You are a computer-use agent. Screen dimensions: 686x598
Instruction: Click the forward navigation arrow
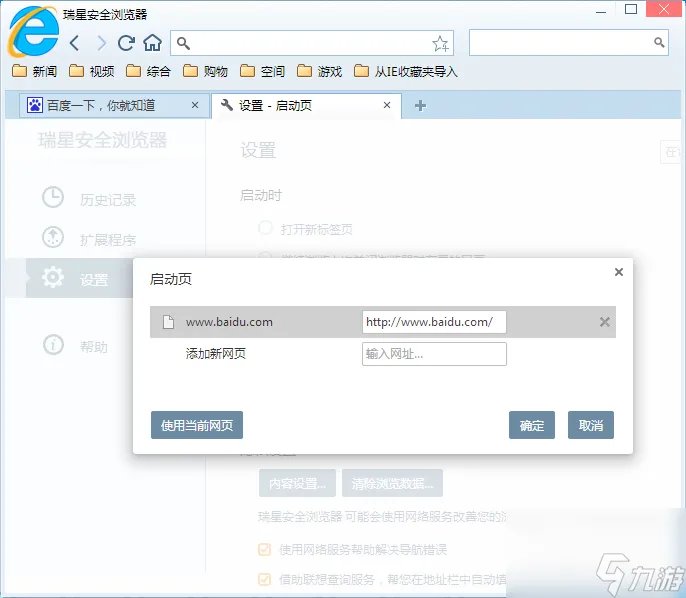coord(100,43)
